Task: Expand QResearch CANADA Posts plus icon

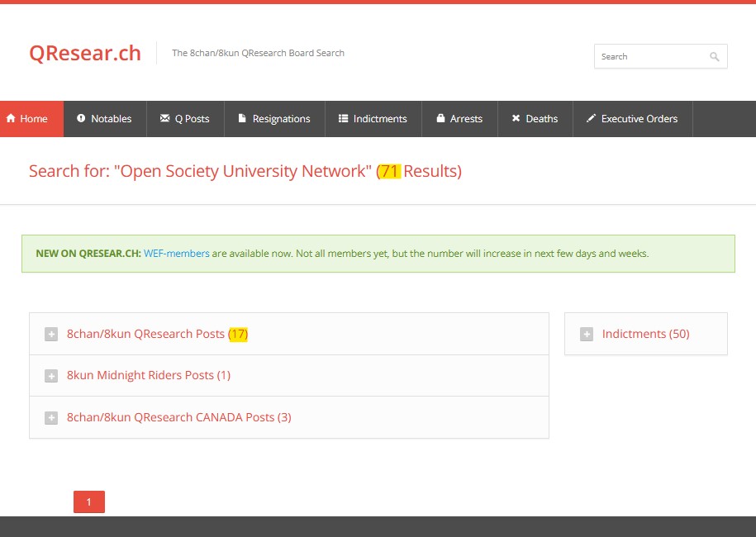Action: 51,417
